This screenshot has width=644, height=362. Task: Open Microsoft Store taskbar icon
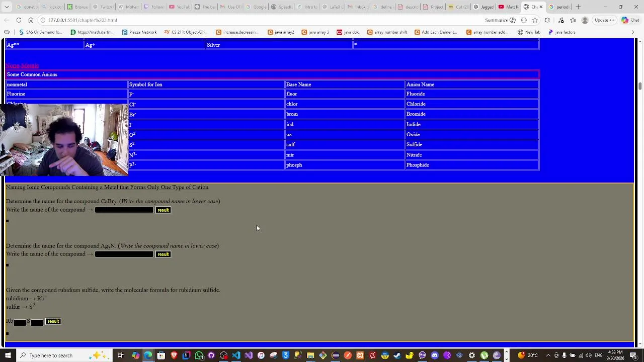161,355
